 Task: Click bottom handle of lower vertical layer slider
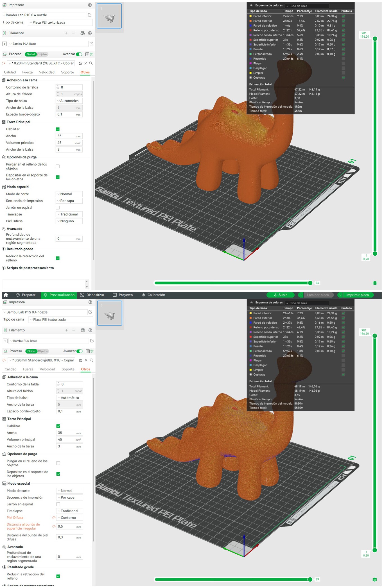tap(375, 550)
